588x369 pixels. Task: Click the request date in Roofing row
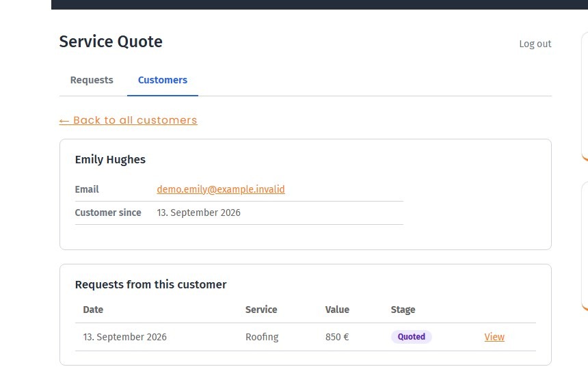point(125,337)
